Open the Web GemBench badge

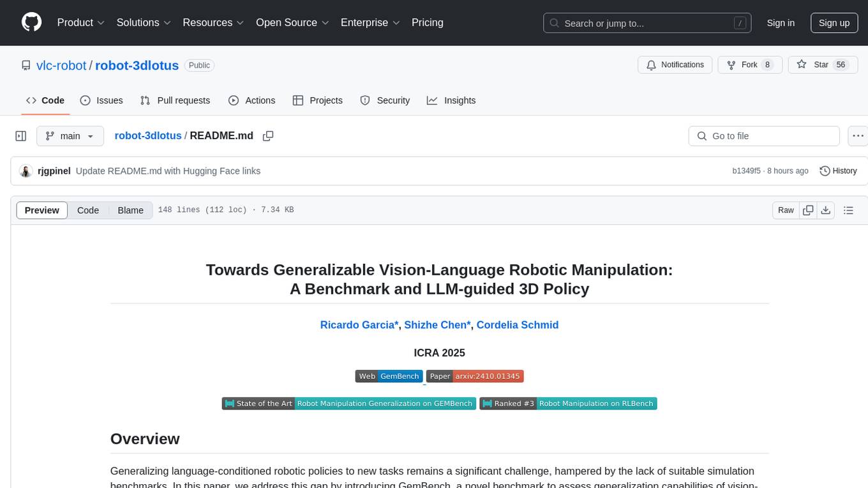tap(389, 376)
